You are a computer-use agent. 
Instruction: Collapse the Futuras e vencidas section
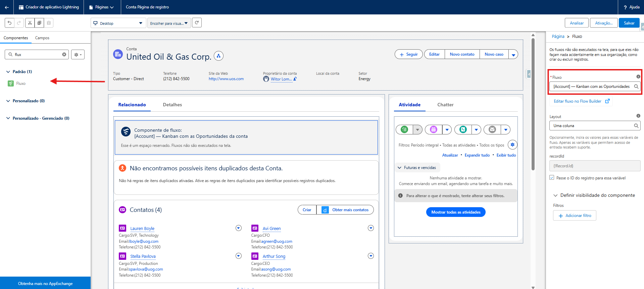click(399, 168)
